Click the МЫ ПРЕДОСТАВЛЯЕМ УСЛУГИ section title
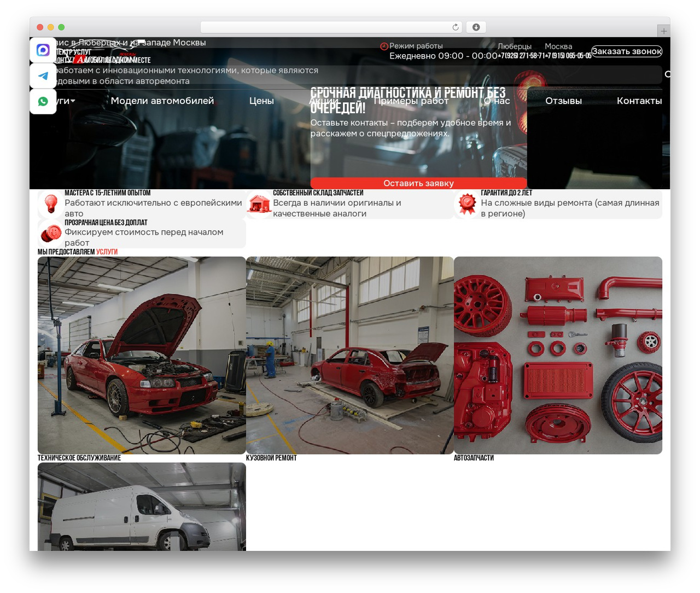The image size is (700, 593). (78, 252)
